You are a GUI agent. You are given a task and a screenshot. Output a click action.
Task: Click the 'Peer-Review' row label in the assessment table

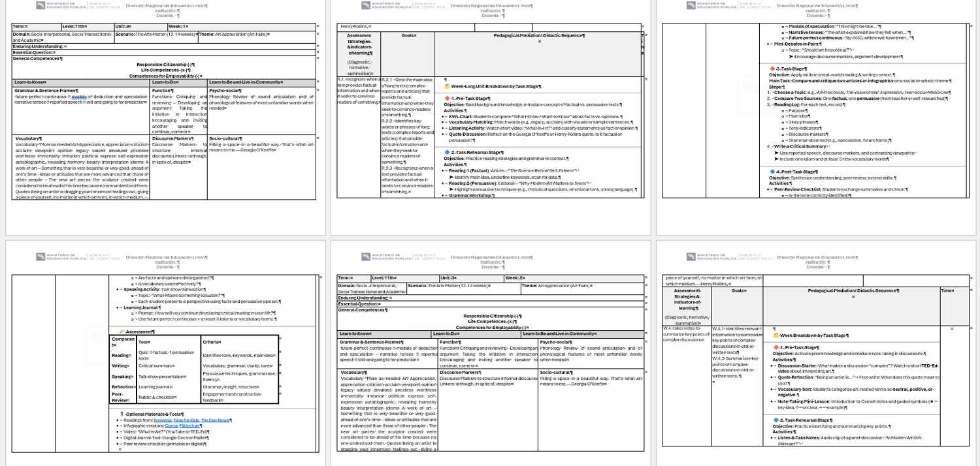point(122,397)
